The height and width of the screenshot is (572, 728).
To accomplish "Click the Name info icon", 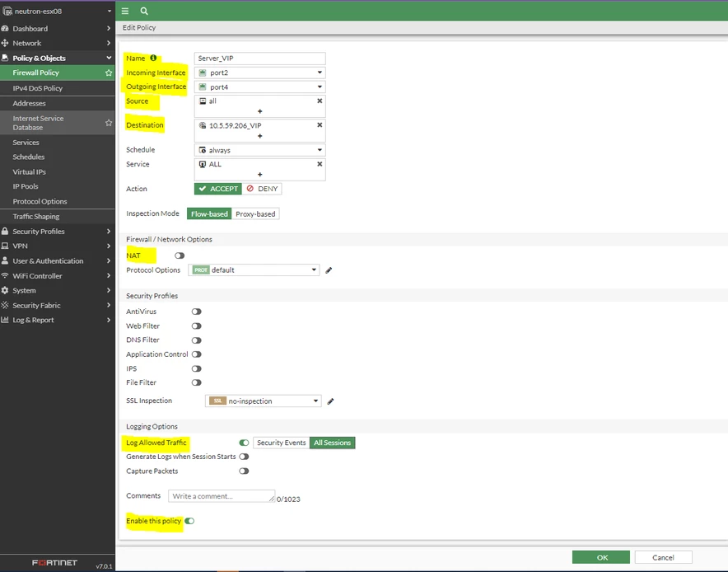I will [x=153, y=58].
